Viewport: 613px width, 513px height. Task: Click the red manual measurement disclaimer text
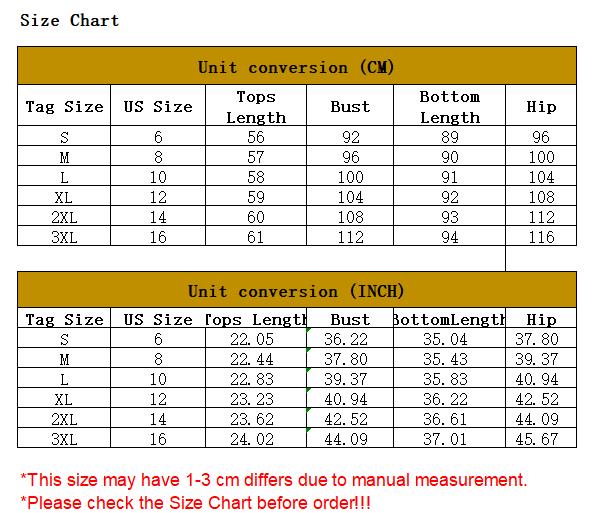273,480
